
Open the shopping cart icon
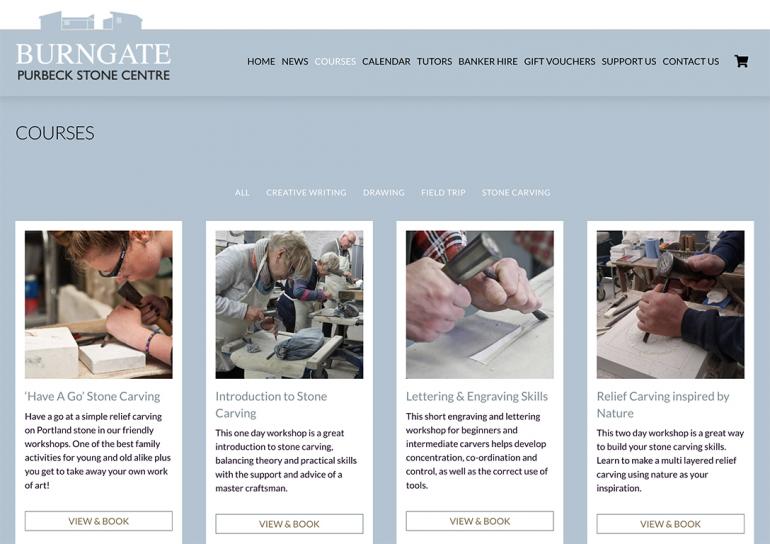pyautogui.click(x=741, y=61)
